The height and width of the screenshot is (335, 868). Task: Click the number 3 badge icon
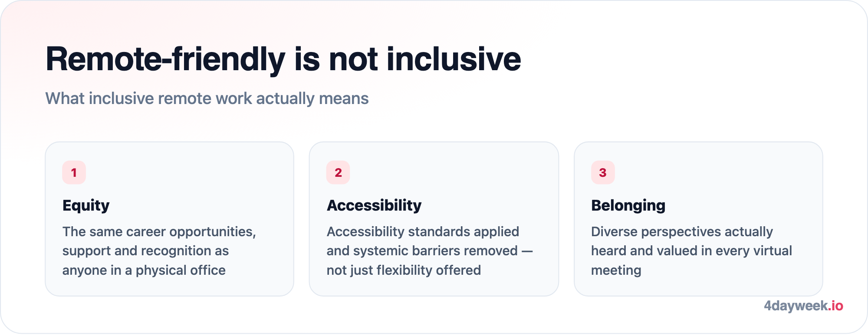tap(603, 172)
